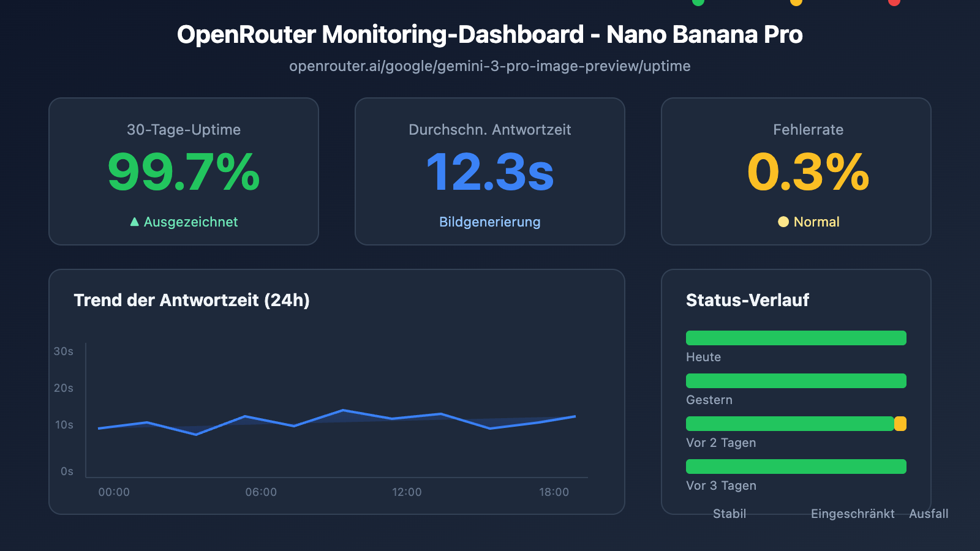Click the Bildgenerierung label
This screenshot has width=980, height=551.
pyautogui.click(x=489, y=222)
